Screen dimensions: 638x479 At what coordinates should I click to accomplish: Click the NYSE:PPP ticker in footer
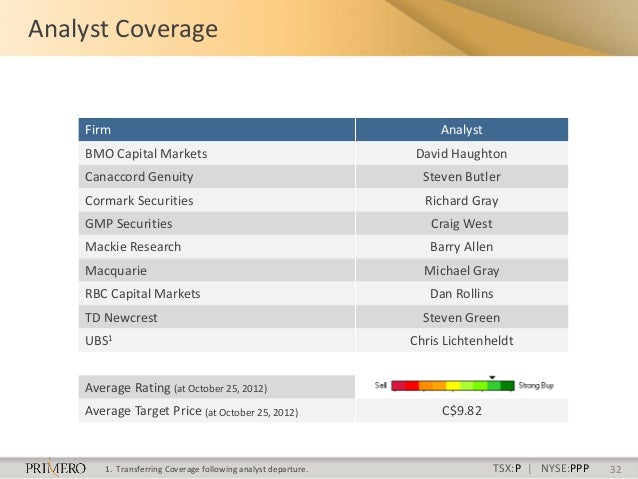(563, 468)
